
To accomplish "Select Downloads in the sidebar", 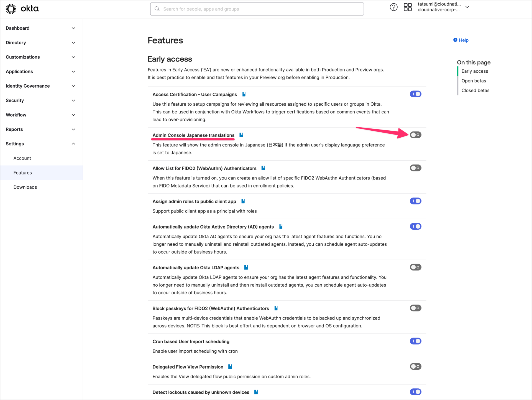I will (x=25, y=187).
